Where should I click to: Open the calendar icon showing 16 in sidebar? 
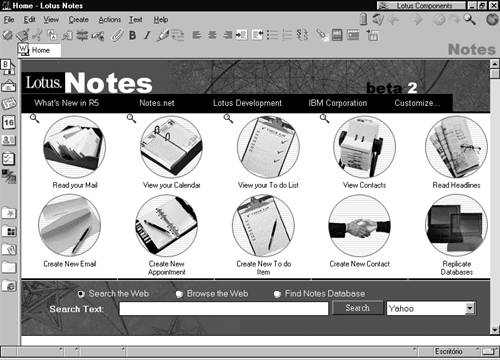tap(9, 122)
